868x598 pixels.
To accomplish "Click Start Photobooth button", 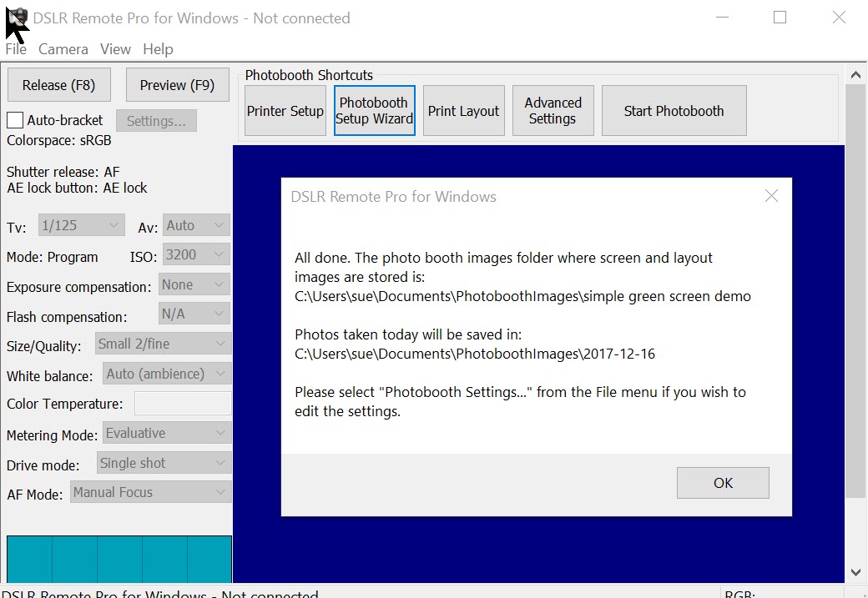I will click(674, 111).
